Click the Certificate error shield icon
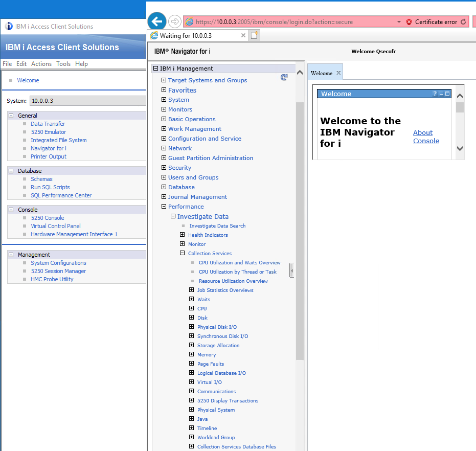476x451 pixels. [x=409, y=22]
